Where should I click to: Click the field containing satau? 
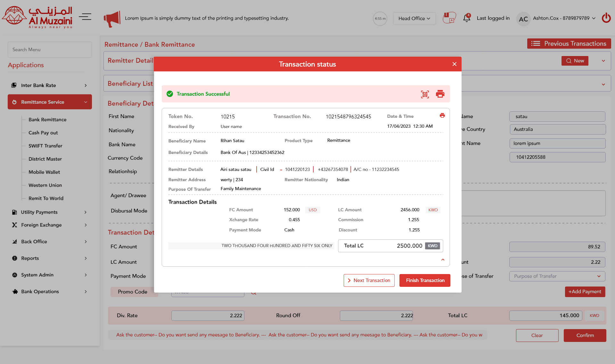(x=557, y=117)
